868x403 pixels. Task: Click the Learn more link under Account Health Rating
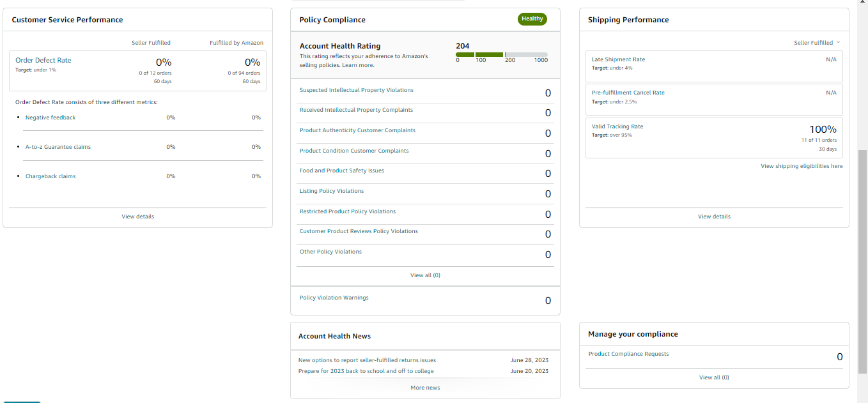[357, 65]
